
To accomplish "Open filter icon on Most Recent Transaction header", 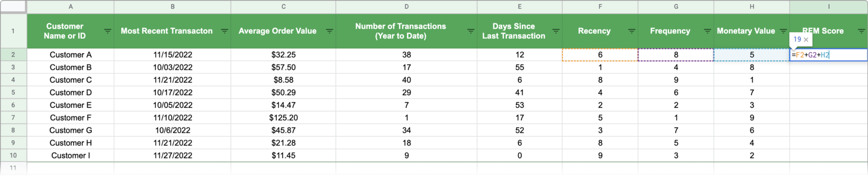I will pyautogui.click(x=224, y=31).
